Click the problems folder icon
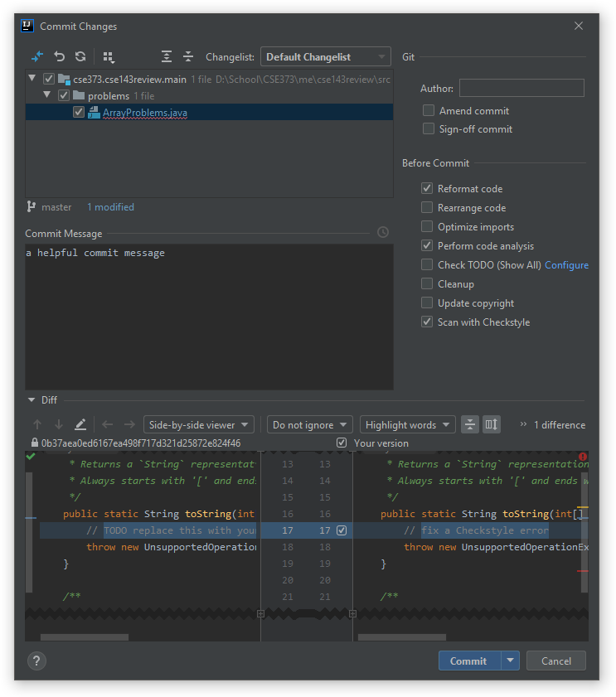 79,95
